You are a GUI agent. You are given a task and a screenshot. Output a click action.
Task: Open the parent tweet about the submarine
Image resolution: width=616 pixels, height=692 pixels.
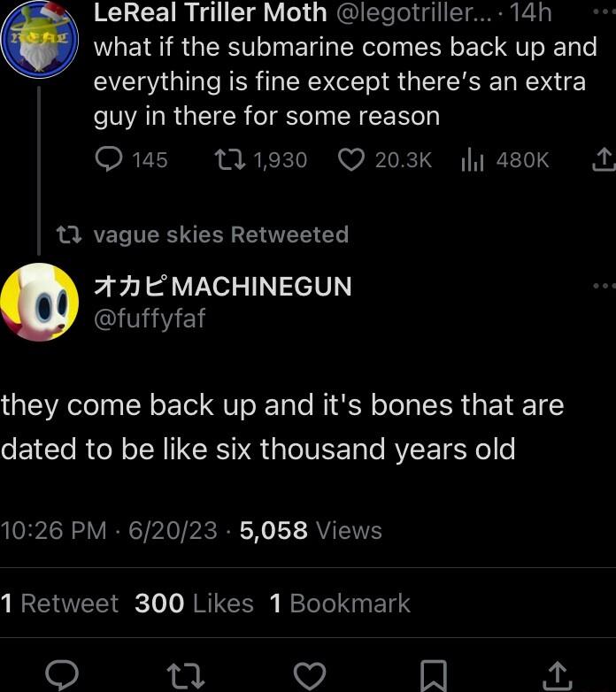point(345,81)
